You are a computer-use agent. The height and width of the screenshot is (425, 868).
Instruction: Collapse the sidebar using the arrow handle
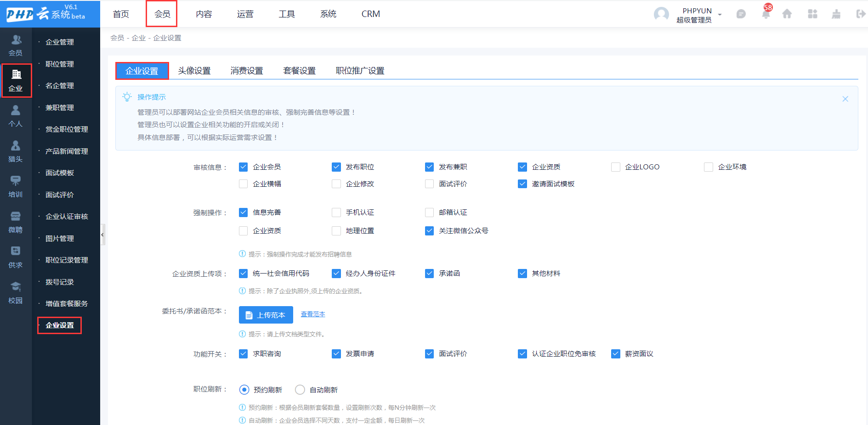pyautogui.click(x=102, y=235)
